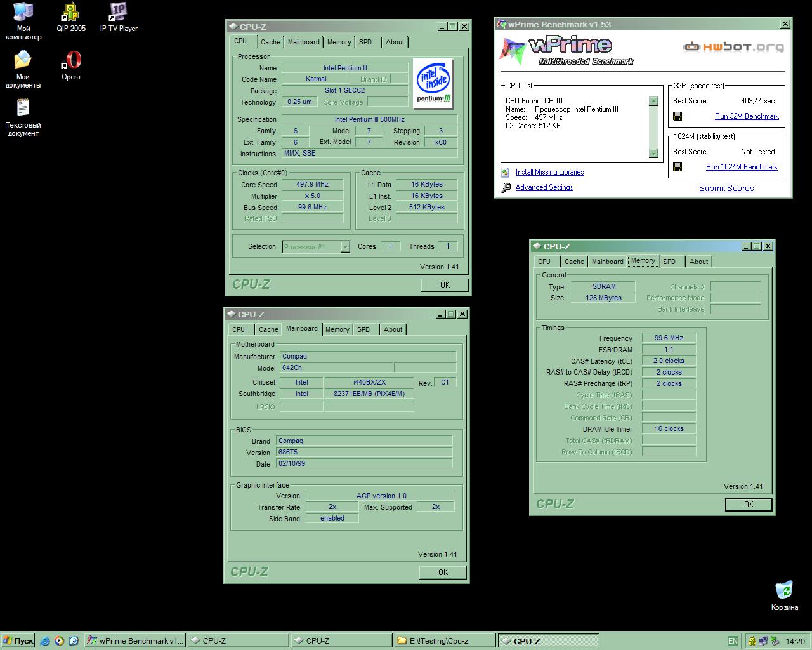Click the CPU List scrollbar up arrow
The width and height of the screenshot is (812, 650).
(653, 101)
